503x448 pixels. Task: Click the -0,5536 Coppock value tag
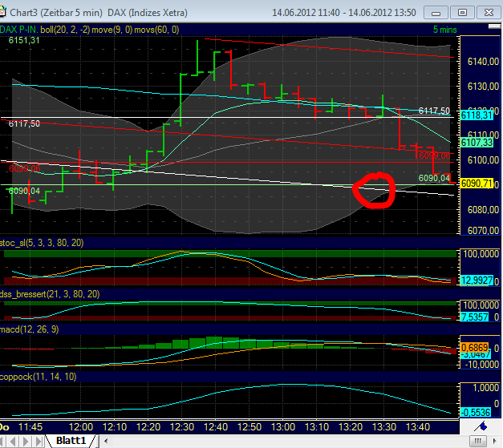476,412
